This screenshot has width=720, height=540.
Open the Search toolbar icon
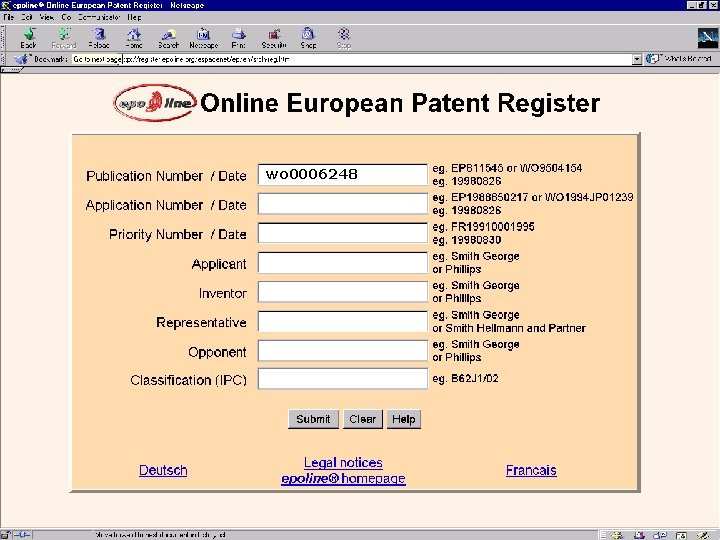point(169,38)
